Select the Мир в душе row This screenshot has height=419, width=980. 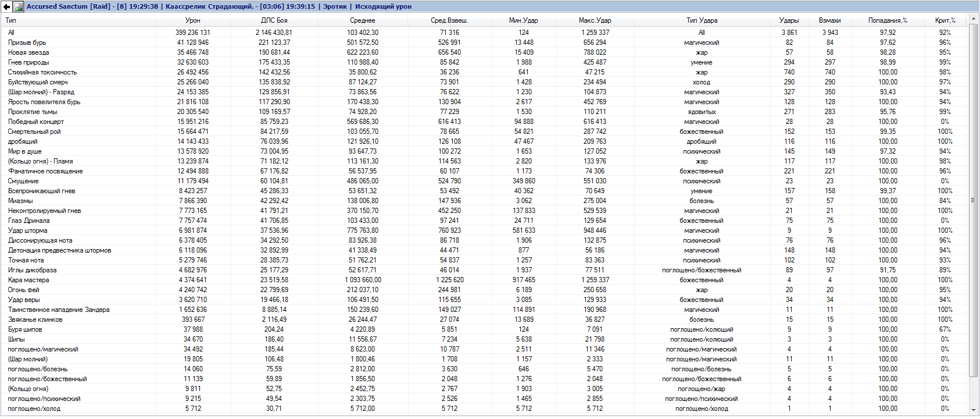click(x=485, y=151)
